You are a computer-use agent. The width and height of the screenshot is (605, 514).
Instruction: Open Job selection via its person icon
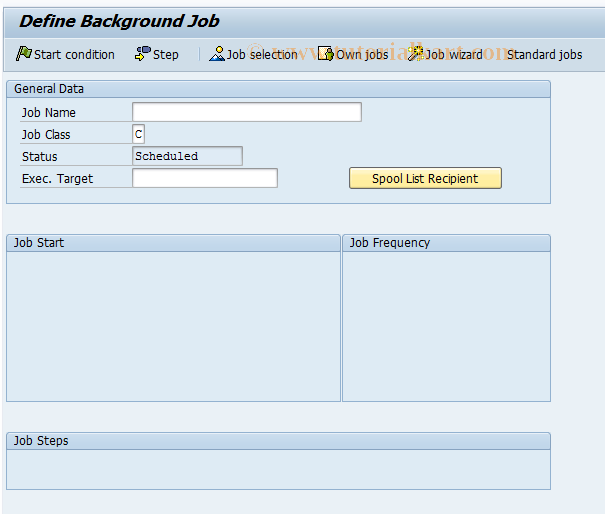[x=217, y=54]
